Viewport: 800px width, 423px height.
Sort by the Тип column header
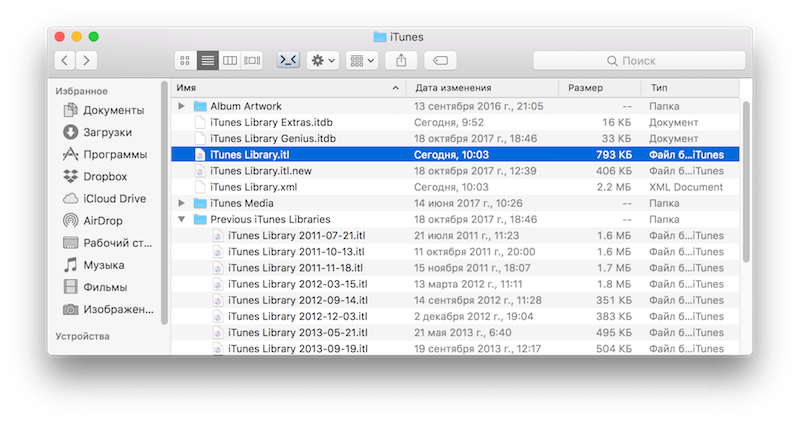(x=690, y=88)
